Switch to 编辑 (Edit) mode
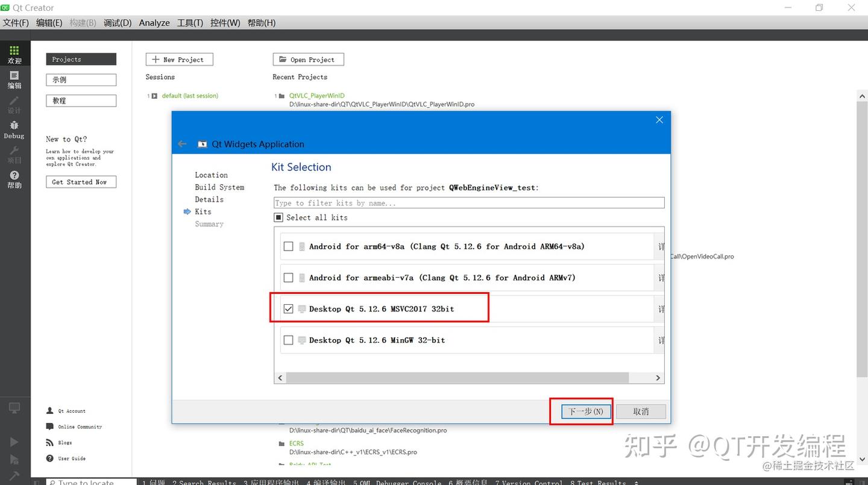This screenshot has width=868, height=485. pyautogui.click(x=14, y=79)
